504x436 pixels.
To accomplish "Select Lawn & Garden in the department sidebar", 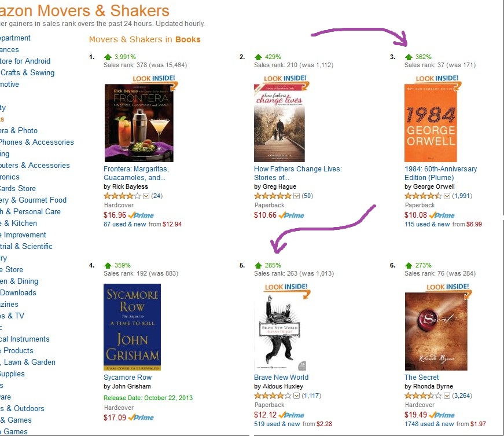I will point(28,362).
